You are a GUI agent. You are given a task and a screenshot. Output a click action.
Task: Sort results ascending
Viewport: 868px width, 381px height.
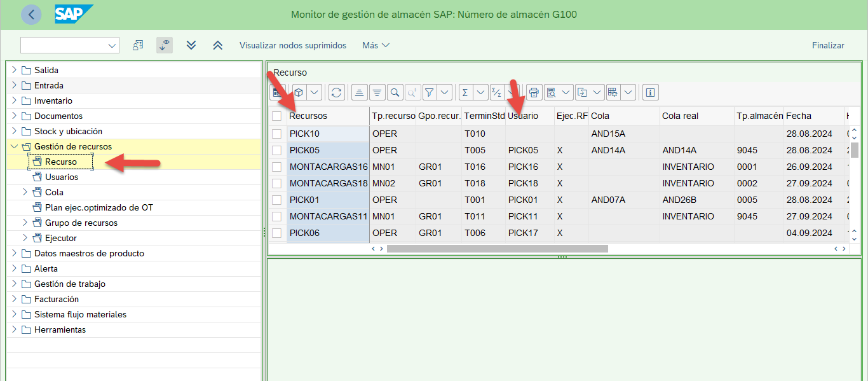(x=359, y=92)
